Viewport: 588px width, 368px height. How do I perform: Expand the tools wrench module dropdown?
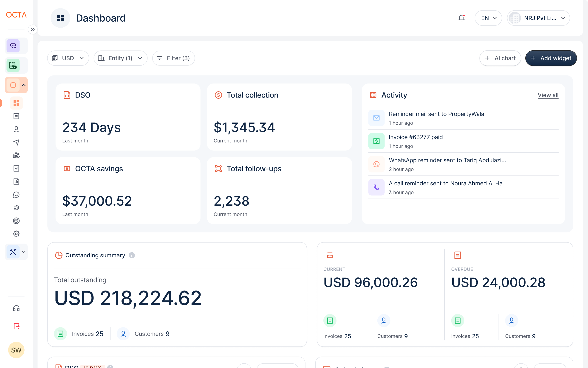pos(24,252)
